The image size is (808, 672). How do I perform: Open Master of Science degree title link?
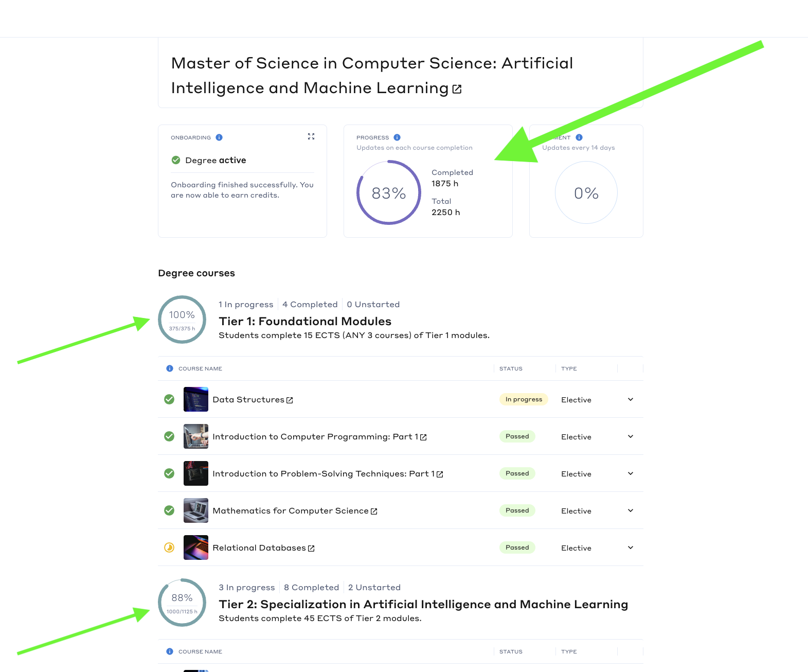371,75
